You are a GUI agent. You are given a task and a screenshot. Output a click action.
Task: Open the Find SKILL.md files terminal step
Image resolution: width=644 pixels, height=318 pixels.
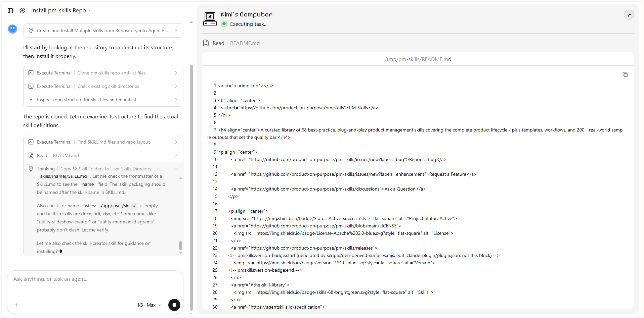[x=103, y=142]
